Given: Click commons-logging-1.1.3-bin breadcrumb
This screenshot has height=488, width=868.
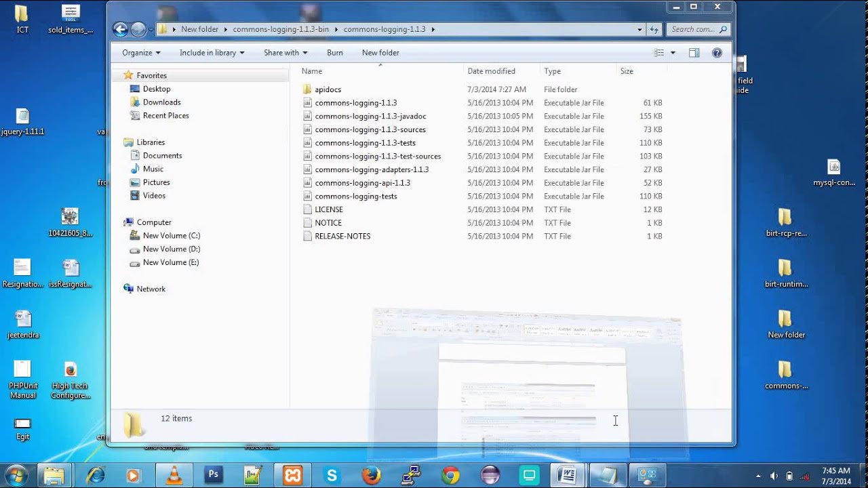Looking at the screenshot, I should [x=281, y=29].
